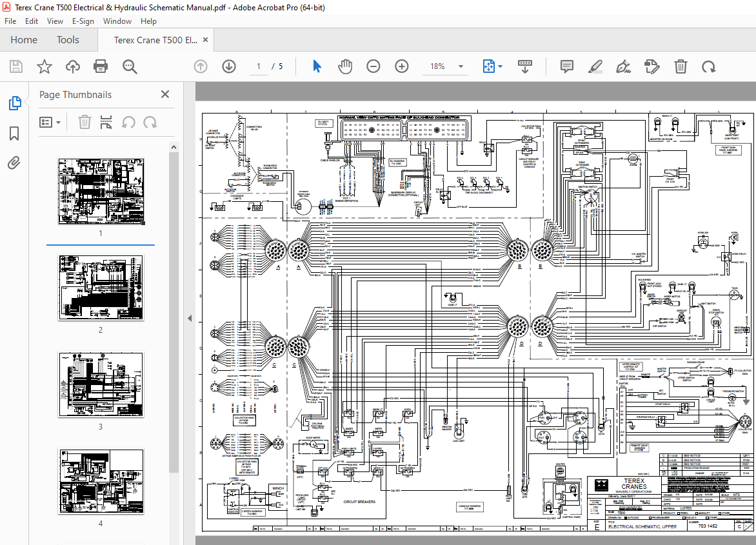756x545 pixels.
Task: Select page 4 thumbnail
Action: (x=101, y=481)
